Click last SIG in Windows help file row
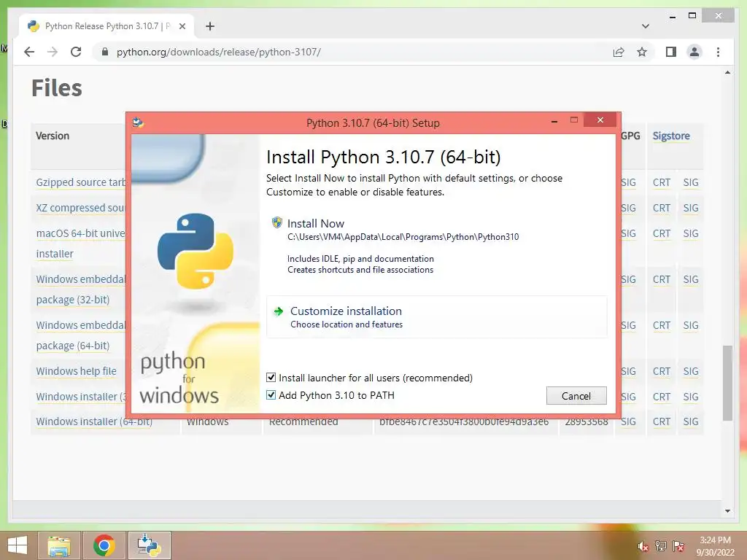Viewport: 747px width, 560px height. tap(690, 371)
